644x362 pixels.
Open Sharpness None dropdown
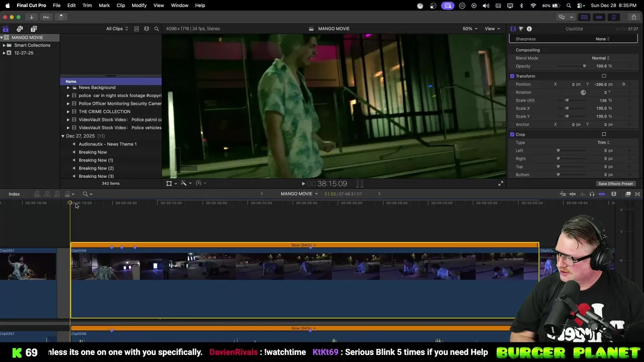(x=602, y=39)
